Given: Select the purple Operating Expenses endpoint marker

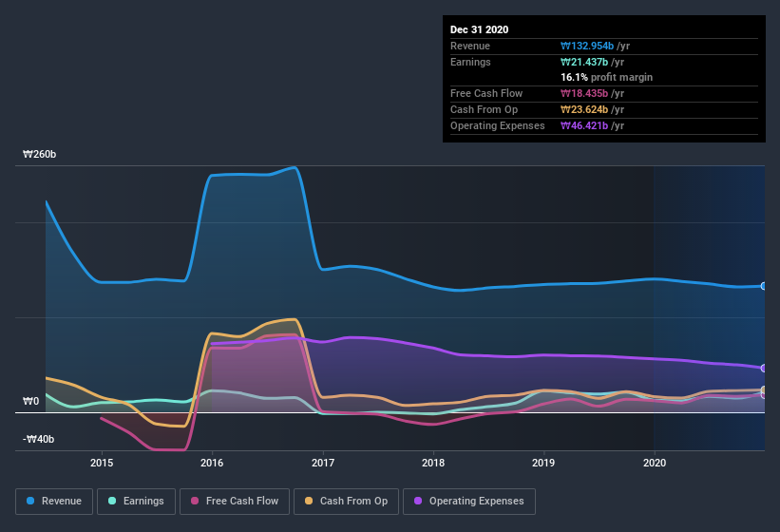Looking at the screenshot, I should 763,368.
